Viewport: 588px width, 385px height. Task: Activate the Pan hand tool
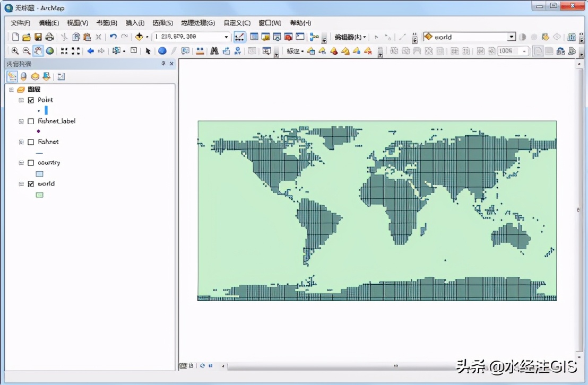point(38,51)
